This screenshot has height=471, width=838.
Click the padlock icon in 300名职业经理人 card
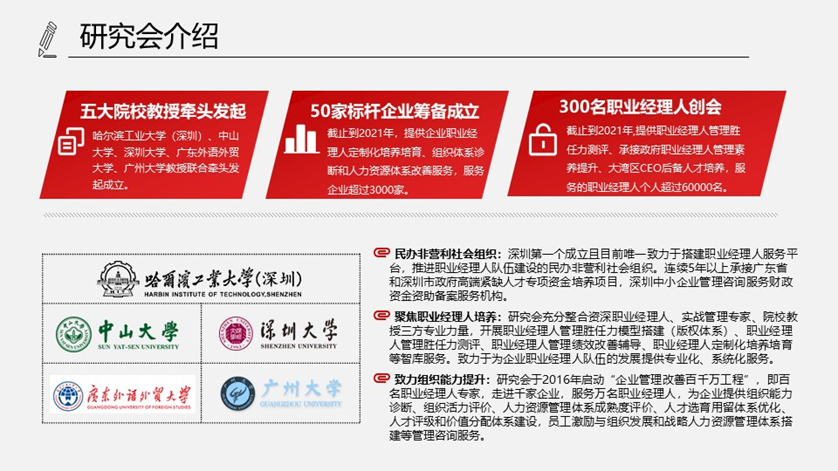[x=543, y=140]
